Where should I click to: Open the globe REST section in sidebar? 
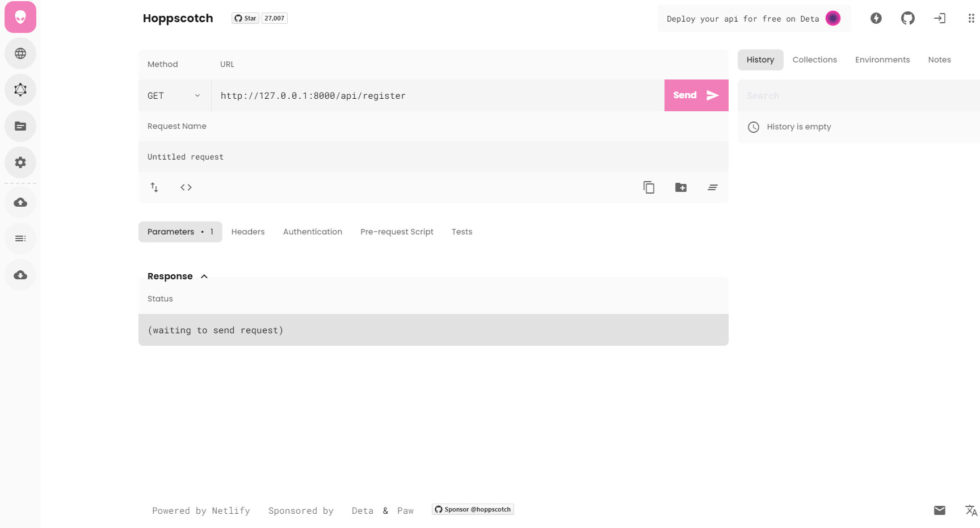[x=20, y=53]
